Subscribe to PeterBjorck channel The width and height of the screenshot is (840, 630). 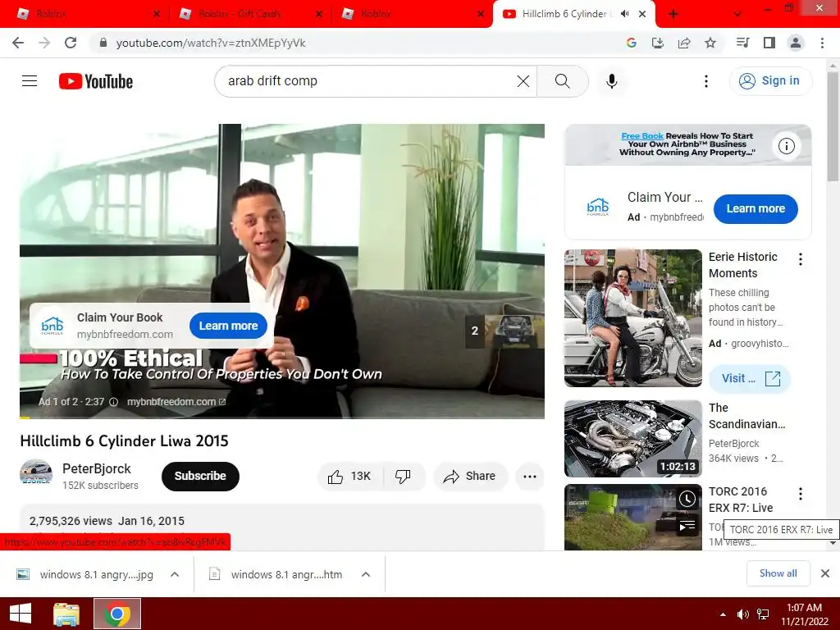pos(200,477)
